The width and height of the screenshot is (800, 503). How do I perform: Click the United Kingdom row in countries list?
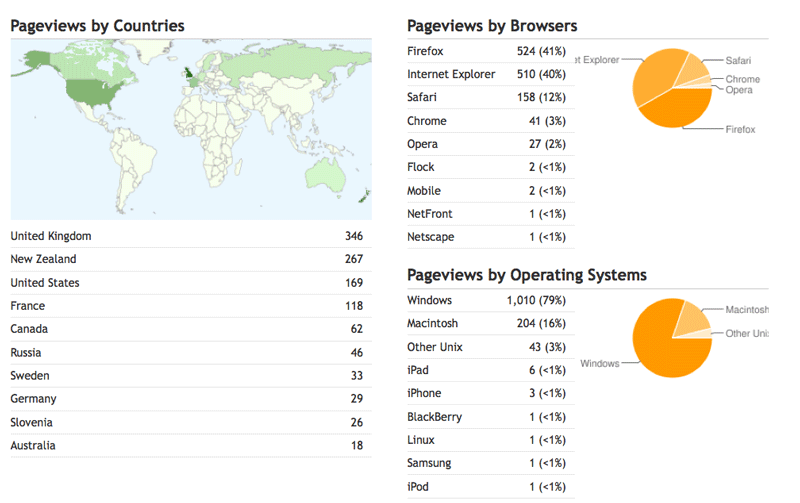[x=191, y=236]
